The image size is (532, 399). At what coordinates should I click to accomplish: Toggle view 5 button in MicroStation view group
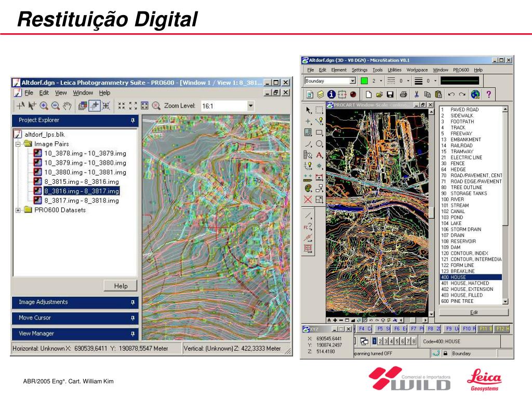coord(397,341)
